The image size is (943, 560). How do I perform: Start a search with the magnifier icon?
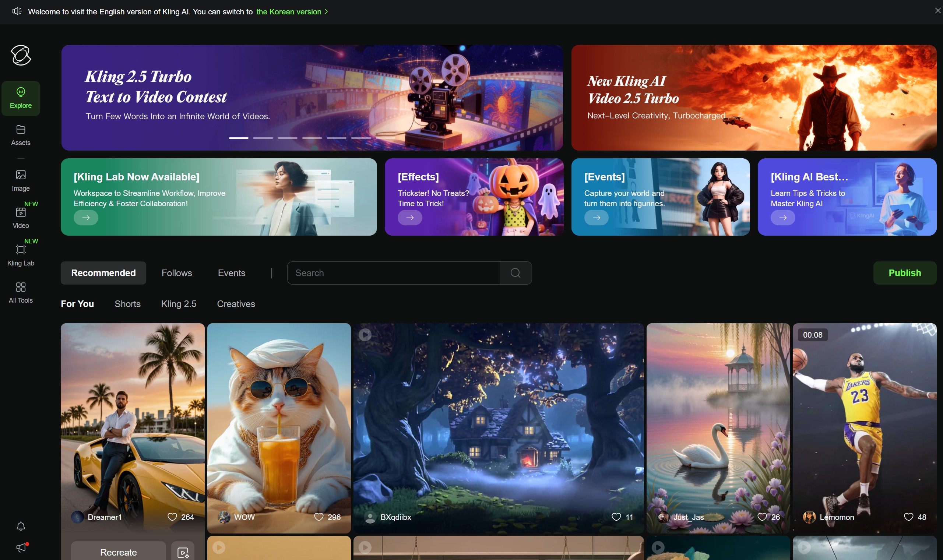pos(515,272)
